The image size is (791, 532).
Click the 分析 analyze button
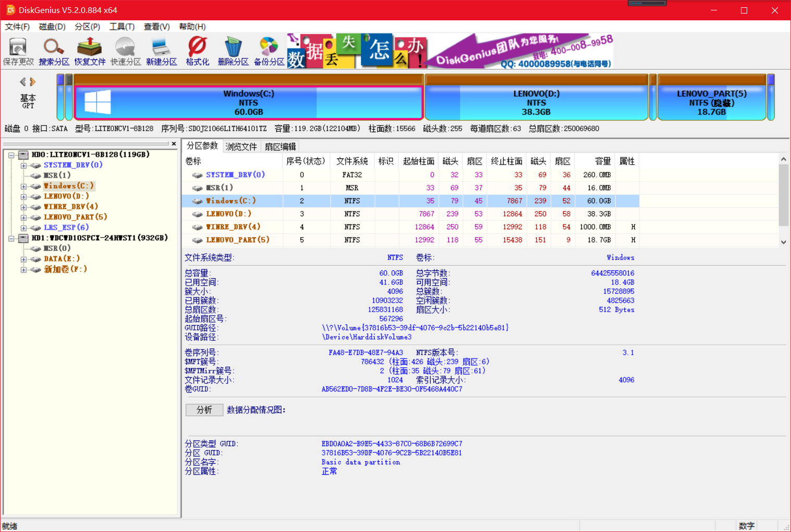(x=204, y=410)
